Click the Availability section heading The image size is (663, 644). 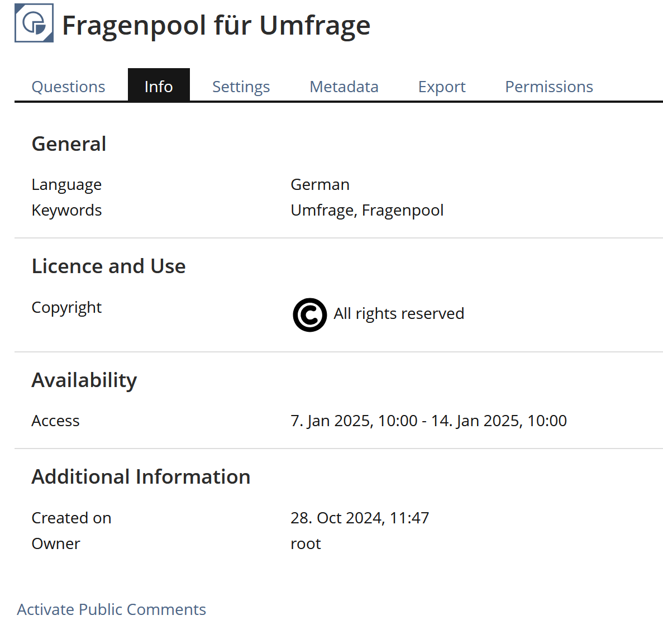84,380
